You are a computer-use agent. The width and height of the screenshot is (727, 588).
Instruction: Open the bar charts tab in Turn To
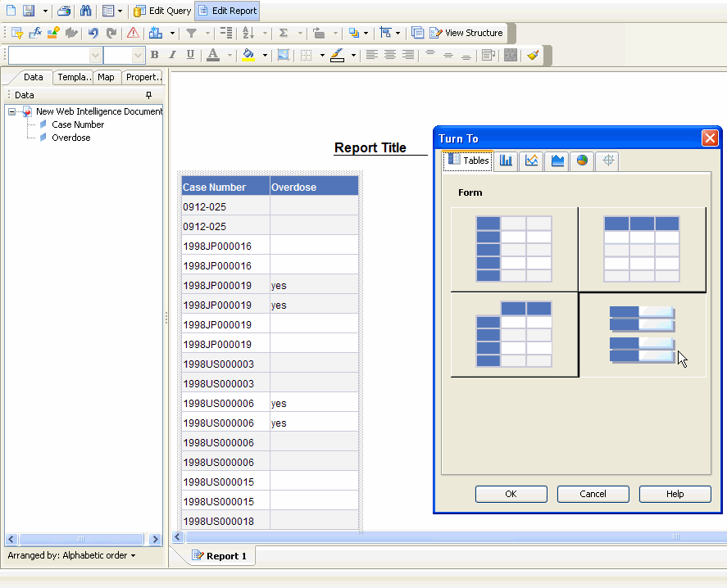tap(506, 161)
